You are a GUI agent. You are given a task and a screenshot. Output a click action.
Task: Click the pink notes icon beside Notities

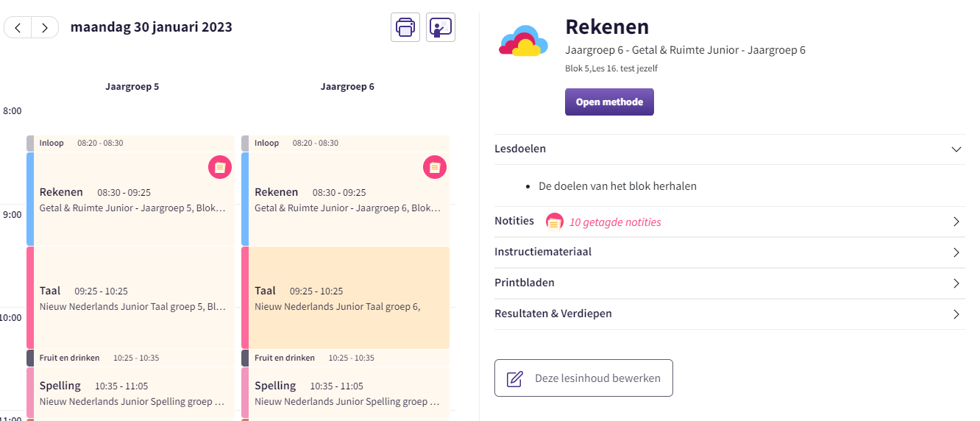pyautogui.click(x=555, y=222)
